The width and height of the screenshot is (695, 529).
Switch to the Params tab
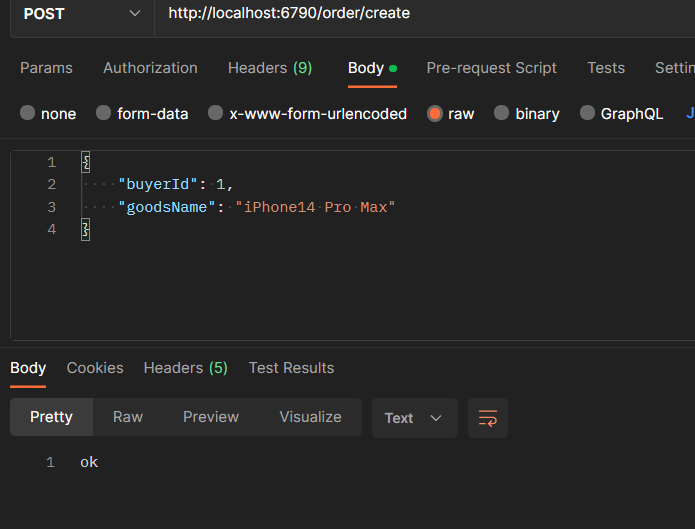[46, 68]
